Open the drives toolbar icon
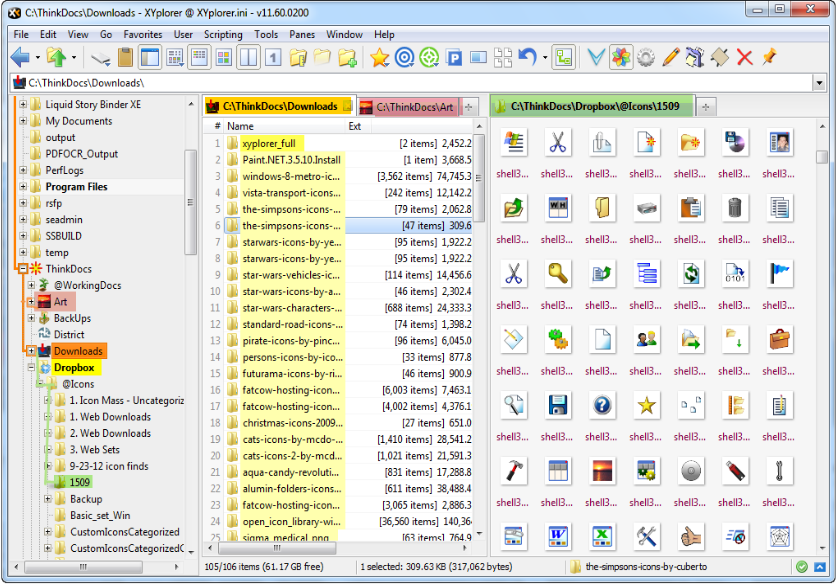Image resolution: width=836 pixels, height=584 pixels. [x=100, y=57]
